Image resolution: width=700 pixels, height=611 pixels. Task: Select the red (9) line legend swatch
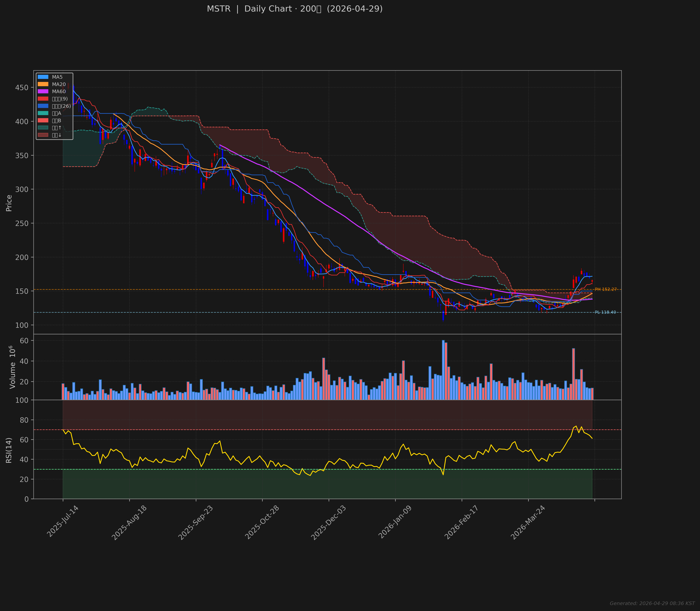click(43, 99)
